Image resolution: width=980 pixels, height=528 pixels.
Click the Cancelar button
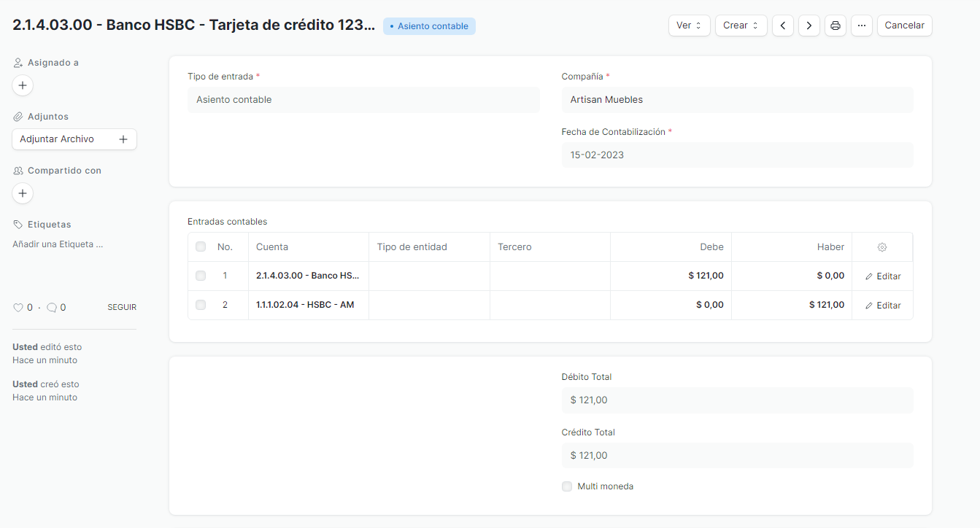tap(904, 26)
